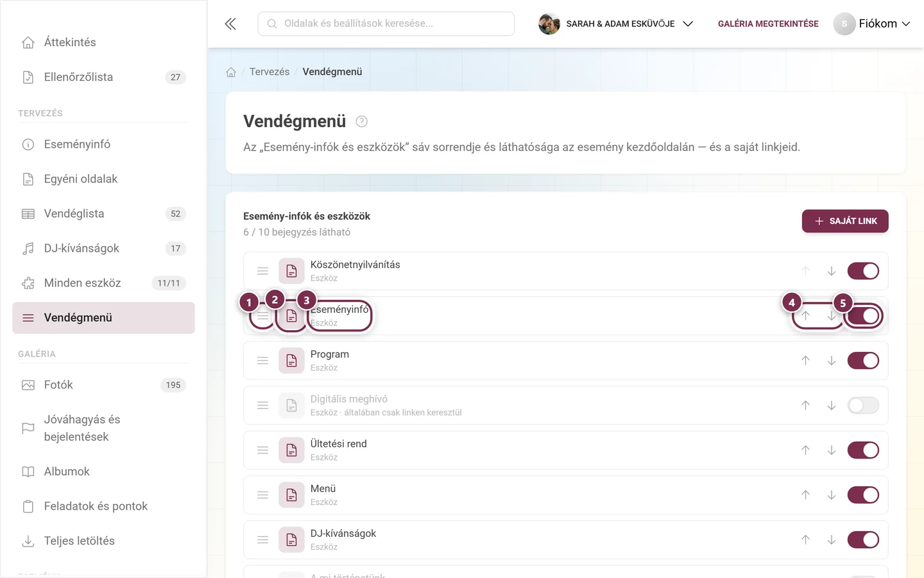Click the document icon of Digitális meghívó
The height and width of the screenshot is (578, 924).
291,405
